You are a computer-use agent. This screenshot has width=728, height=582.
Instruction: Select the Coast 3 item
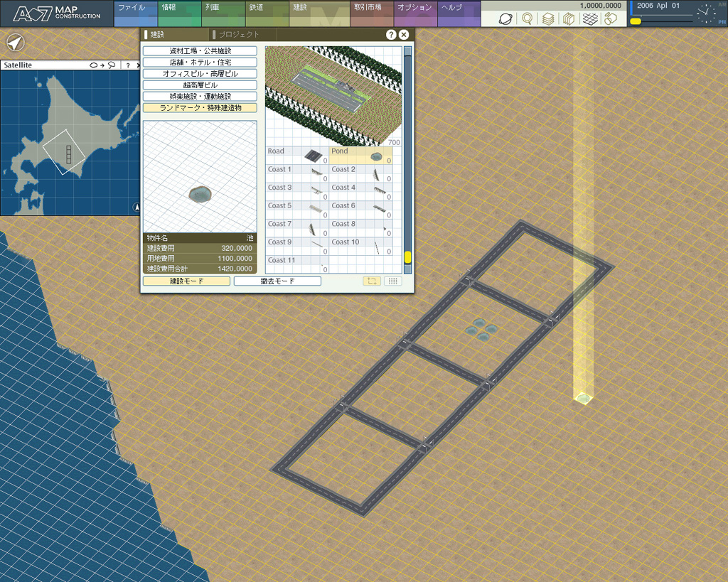pyautogui.click(x=297, y=192)
